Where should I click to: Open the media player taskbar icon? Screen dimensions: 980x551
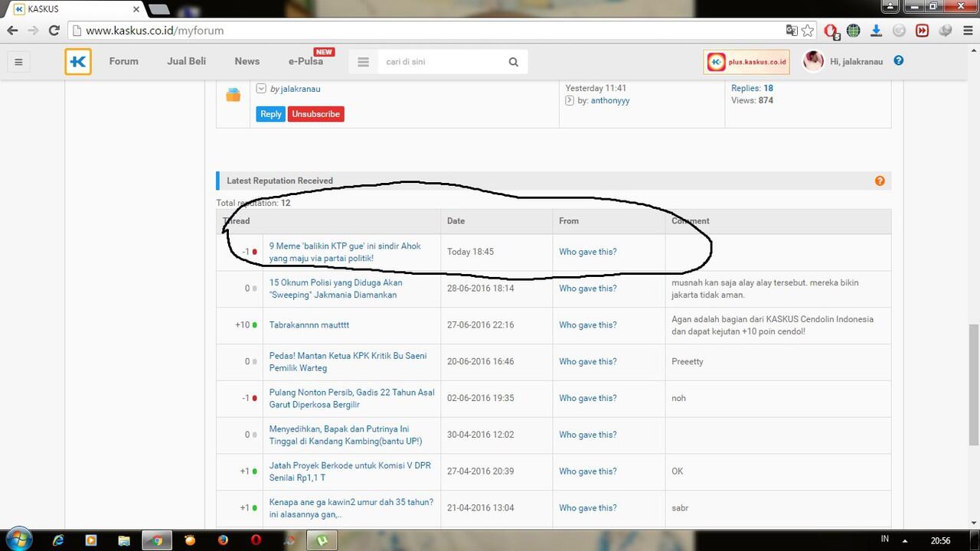tap(91, 540)
